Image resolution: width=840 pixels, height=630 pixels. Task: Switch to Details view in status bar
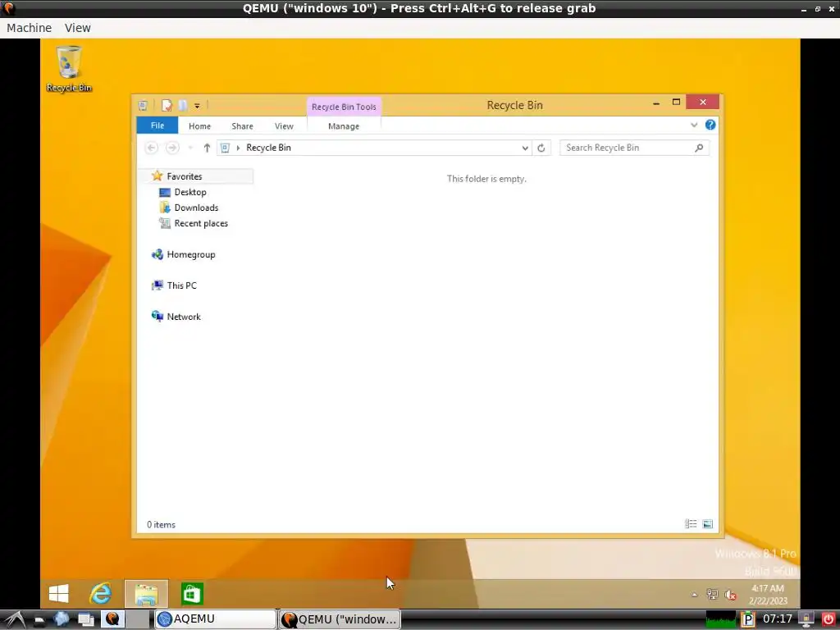click(x=691, y=524)
